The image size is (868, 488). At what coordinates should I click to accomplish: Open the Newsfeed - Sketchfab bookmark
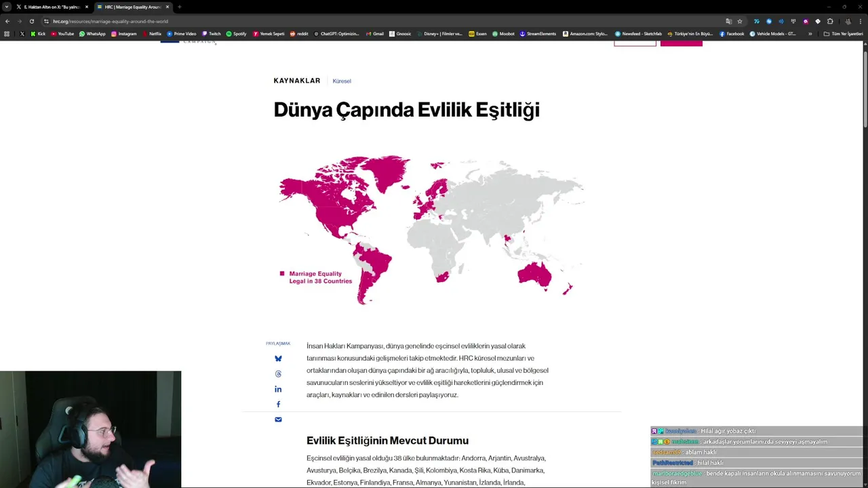[638, 34]
